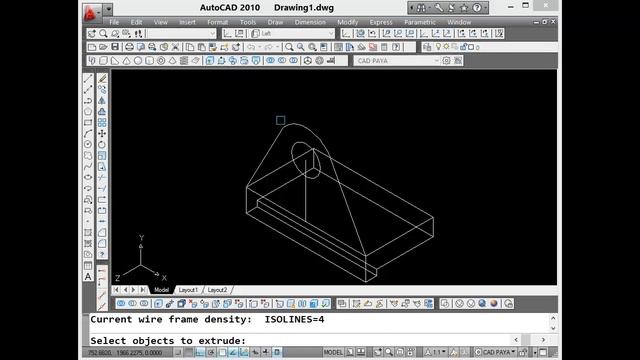
Task: Click the Save icon in standard toolbar
Action: click(x=115, y=47)
